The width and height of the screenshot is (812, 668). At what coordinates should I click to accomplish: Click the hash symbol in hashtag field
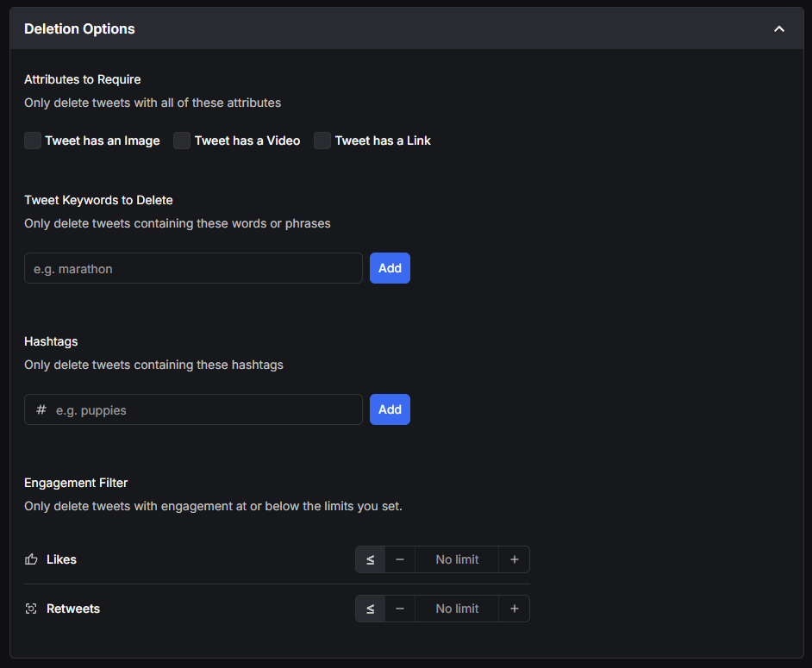tap(41, 409)
